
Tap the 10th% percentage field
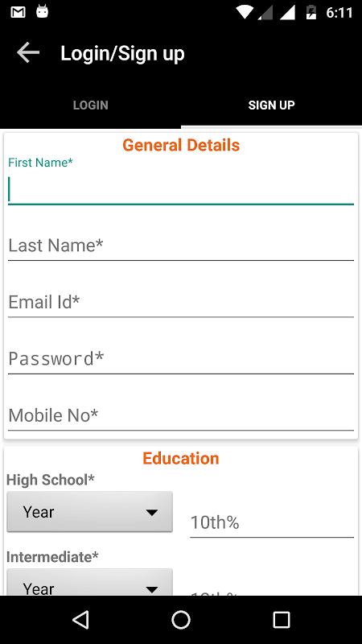point(272,522)
